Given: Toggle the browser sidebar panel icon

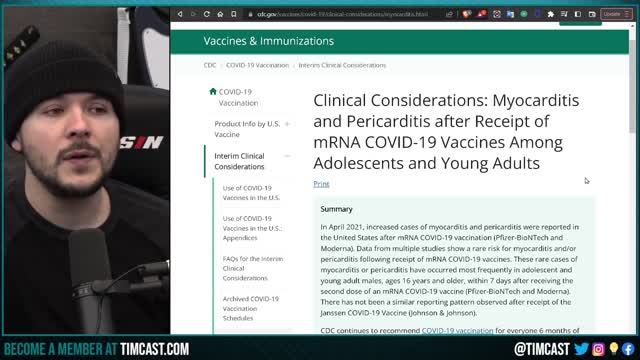Looking at the screenshot, I should [x=578, y=14].
